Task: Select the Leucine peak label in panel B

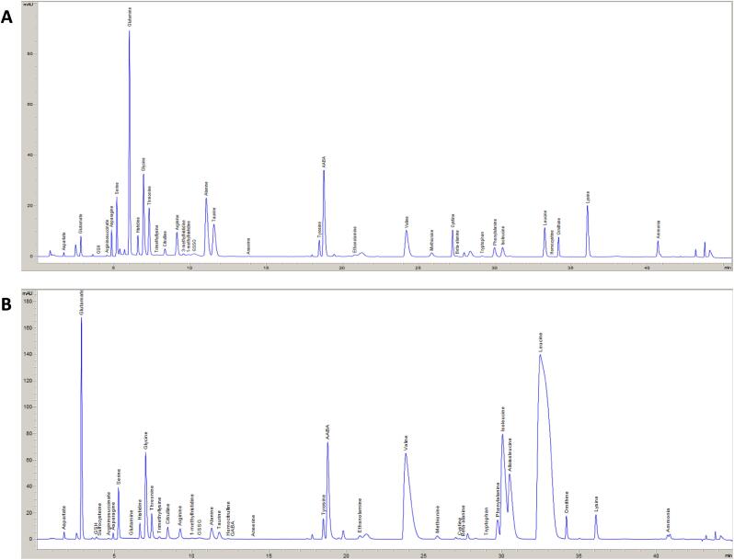Action: (540, 342)
